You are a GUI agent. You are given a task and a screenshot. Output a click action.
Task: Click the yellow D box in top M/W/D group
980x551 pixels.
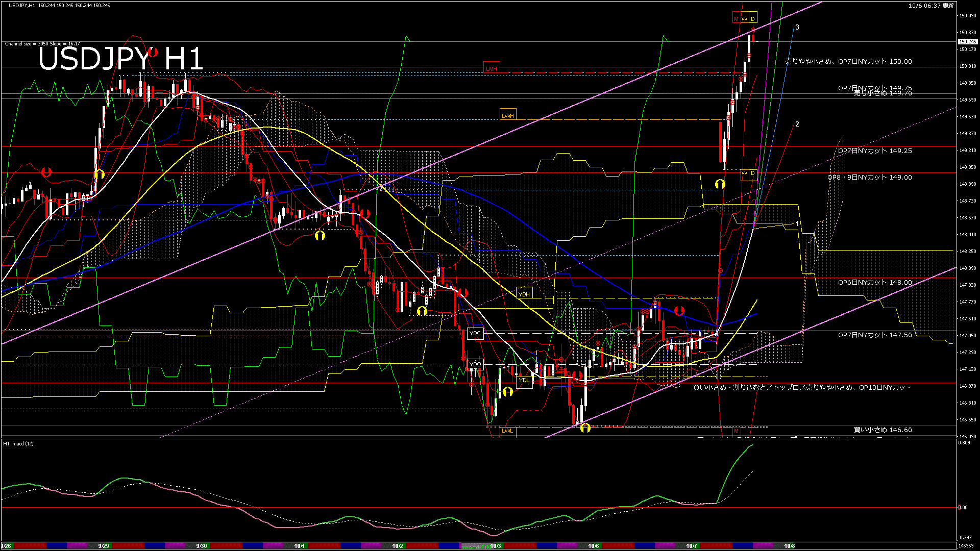(x=753, y=19)
